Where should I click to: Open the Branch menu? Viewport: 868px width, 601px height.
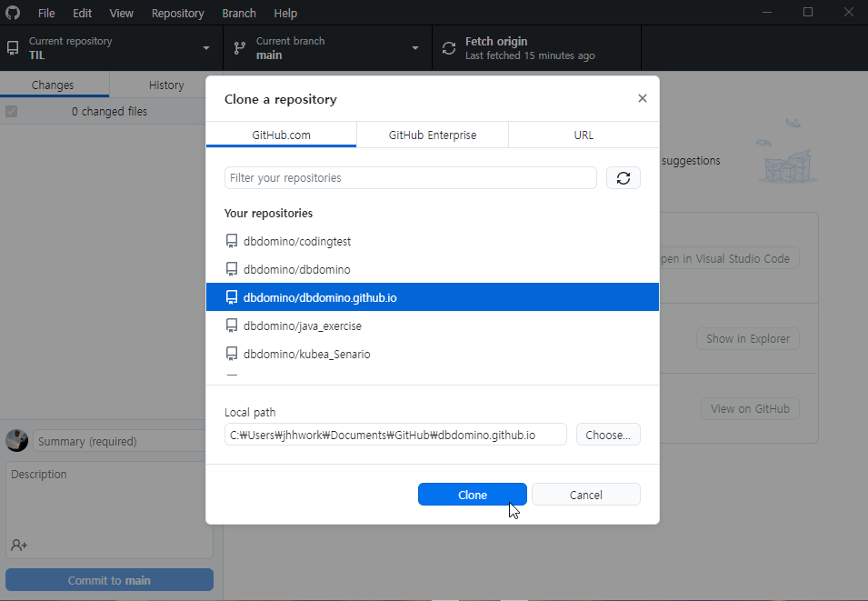[x=239, y=13]
